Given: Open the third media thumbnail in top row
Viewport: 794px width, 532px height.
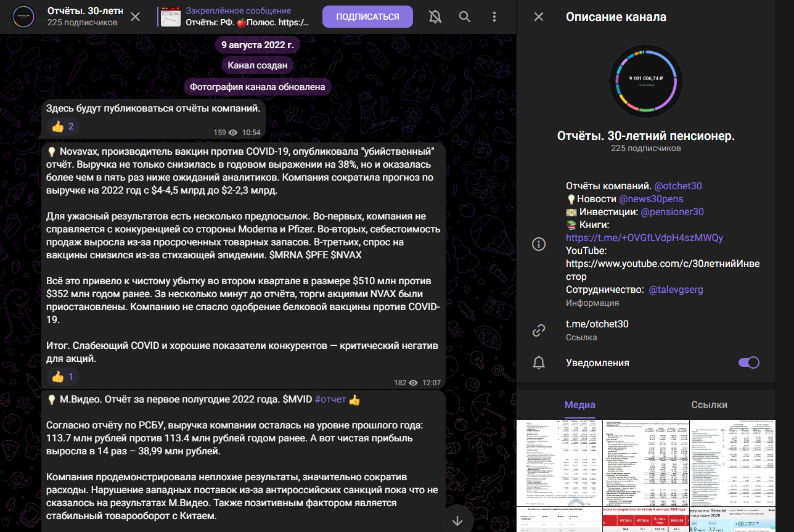Looking at the screenshot, I should tap(732, 462).
